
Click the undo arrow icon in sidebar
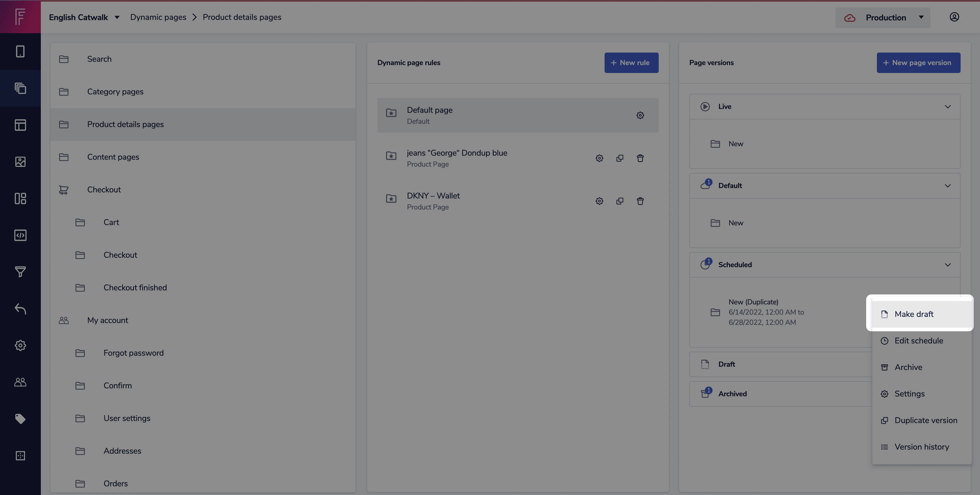[x=20, y=308]
